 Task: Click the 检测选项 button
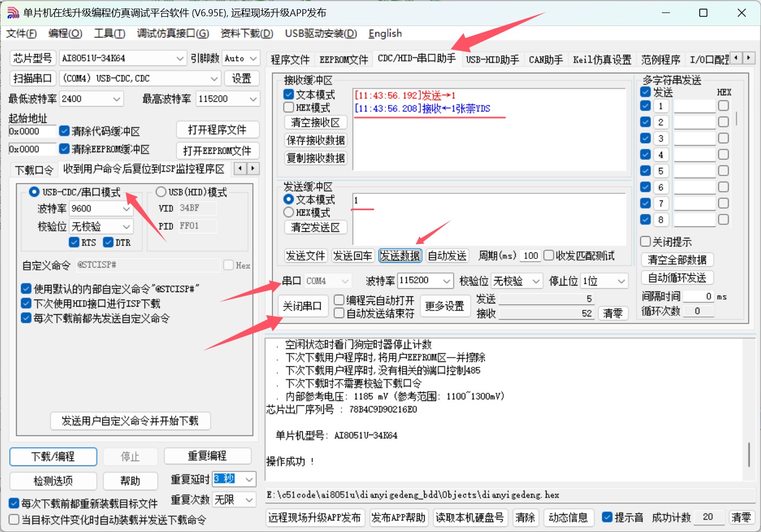tap(53, 481)
